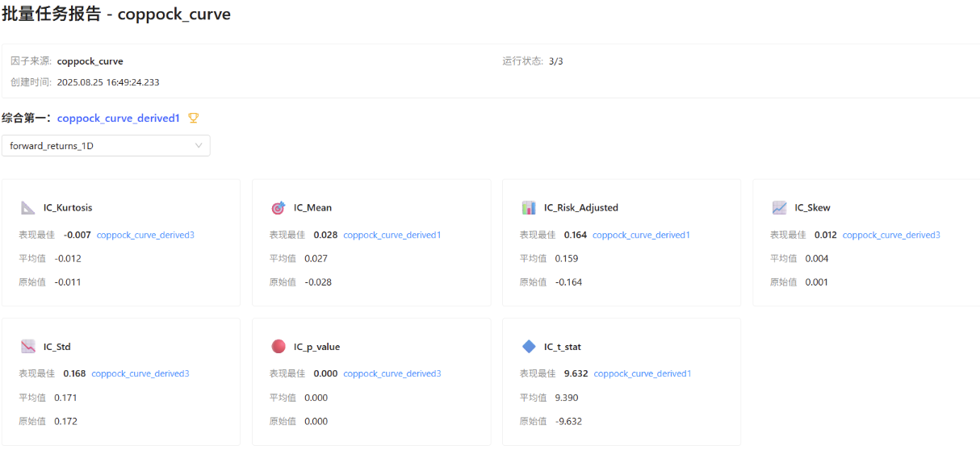Click the IC_Risk_Adjusted bar chart icon

click(529, 207)
